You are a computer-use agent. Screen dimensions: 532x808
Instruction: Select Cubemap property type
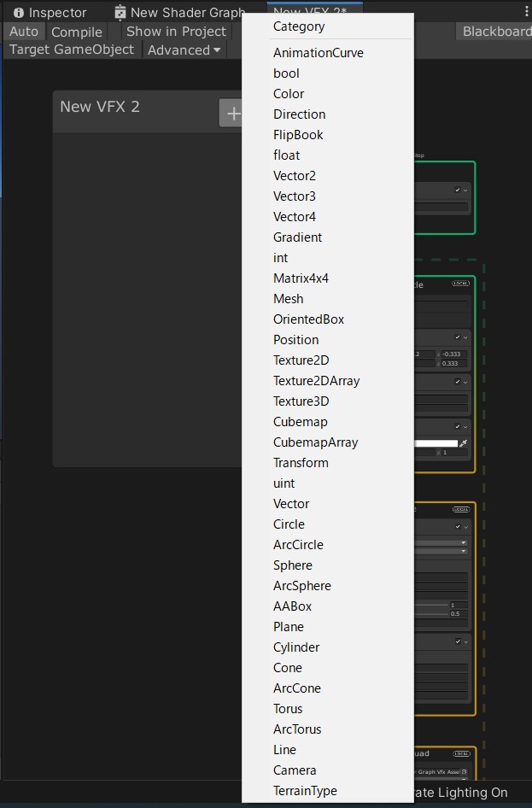328,422
